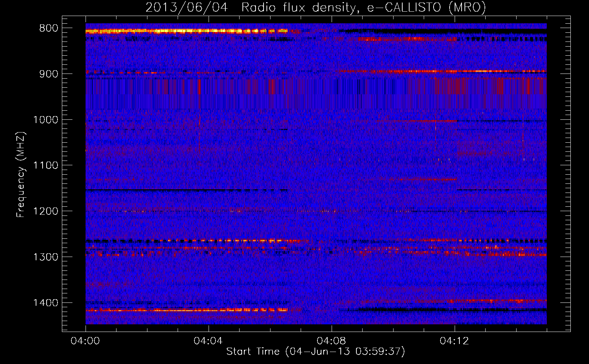Click the bright orange band just below 1400 MHz at left

(186, 310)
